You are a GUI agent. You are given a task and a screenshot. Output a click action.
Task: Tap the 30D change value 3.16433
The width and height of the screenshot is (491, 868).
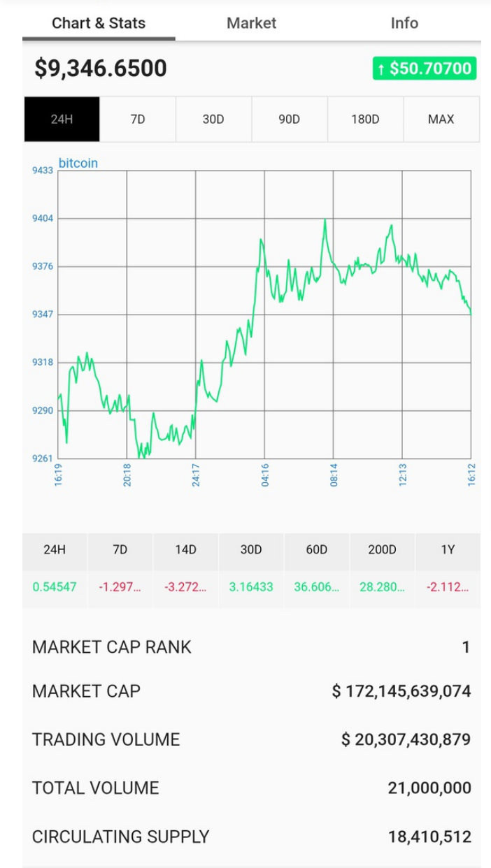coord(251,587)
